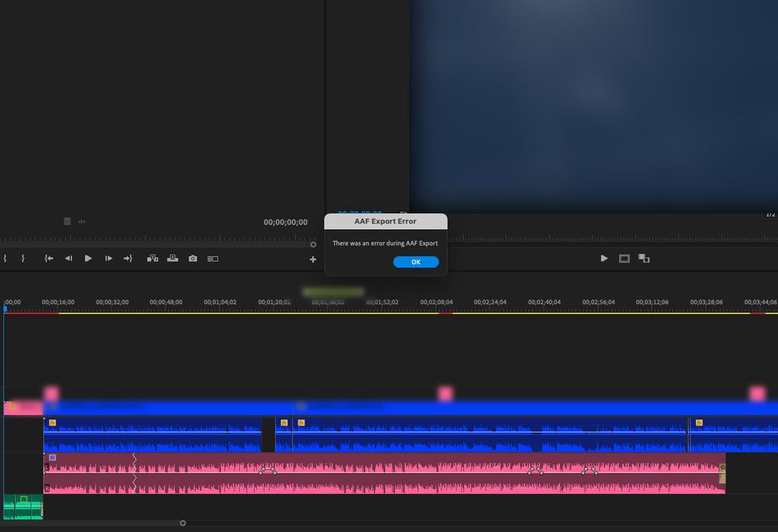Click the timeline horizontal zoom scrollbar handle

(183, 523)
